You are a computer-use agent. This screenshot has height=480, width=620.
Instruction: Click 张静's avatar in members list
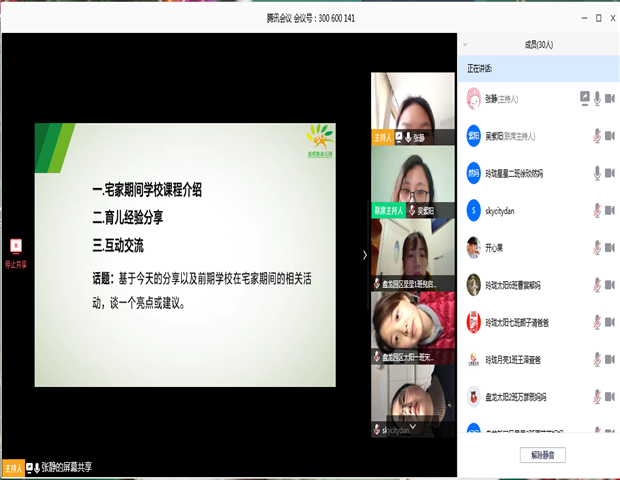click(x=473, y=98)
